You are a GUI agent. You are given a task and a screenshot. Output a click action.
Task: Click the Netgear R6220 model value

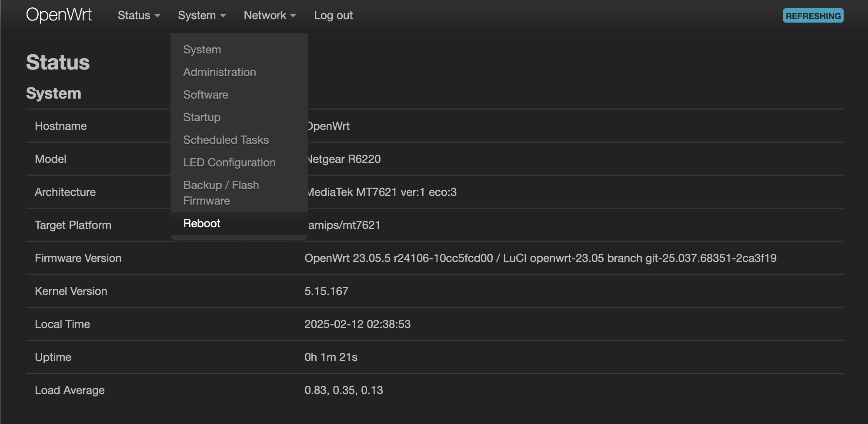344,159
